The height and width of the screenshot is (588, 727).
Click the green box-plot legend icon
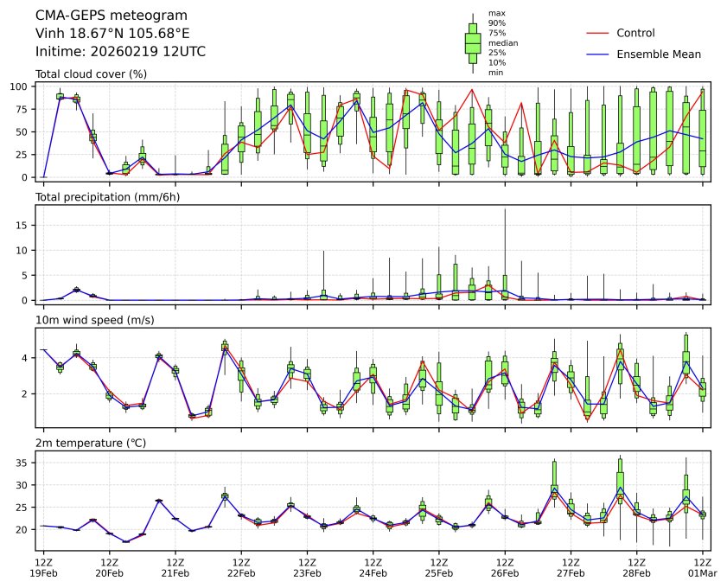tap(473, 43)
